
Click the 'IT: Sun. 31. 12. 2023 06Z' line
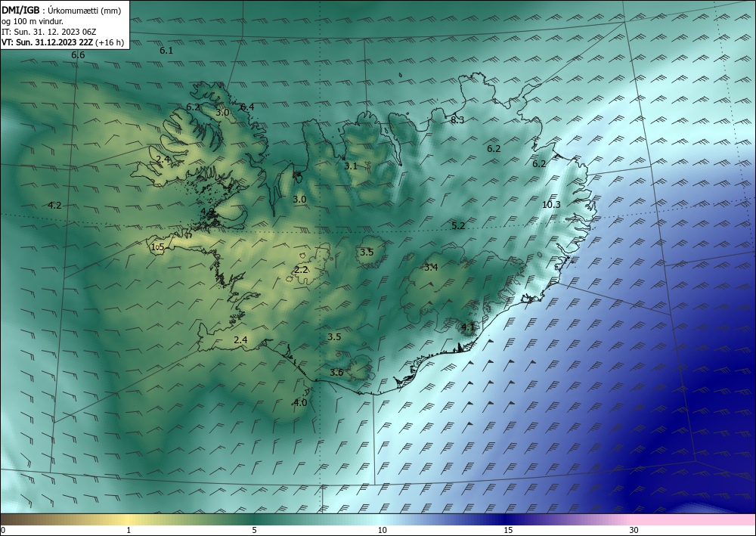tap(48, 32)
